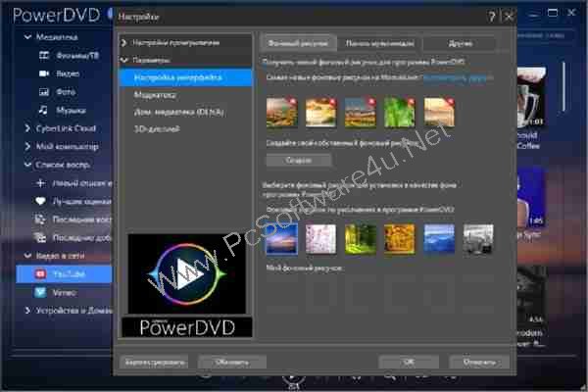Click the plus icon for new playlist
This screenshot has width=588, height=392.
coord(40,183)
